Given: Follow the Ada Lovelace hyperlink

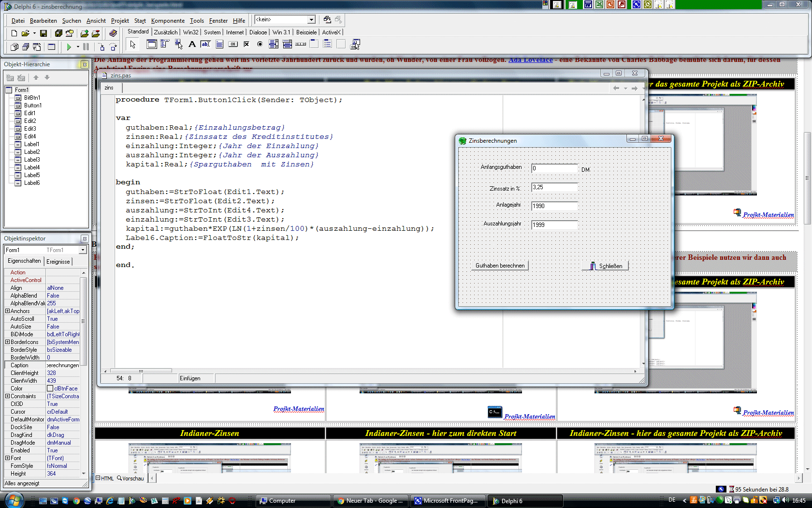Looking at the screenshot, I should pos(531,60).
